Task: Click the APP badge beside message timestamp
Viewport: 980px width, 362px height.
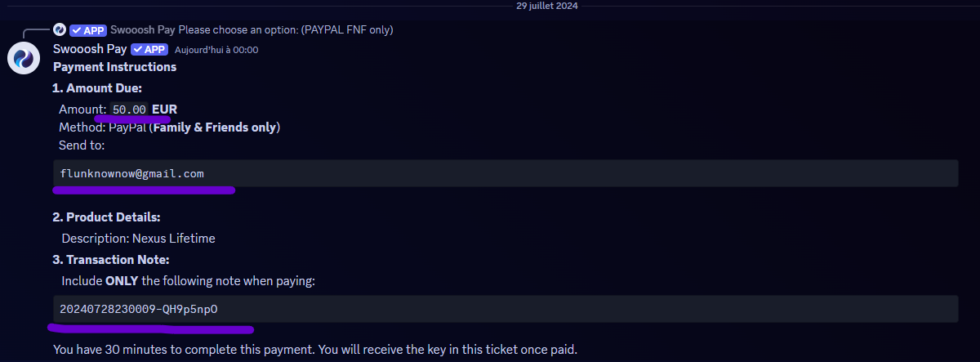Action: tap(149, 49)
